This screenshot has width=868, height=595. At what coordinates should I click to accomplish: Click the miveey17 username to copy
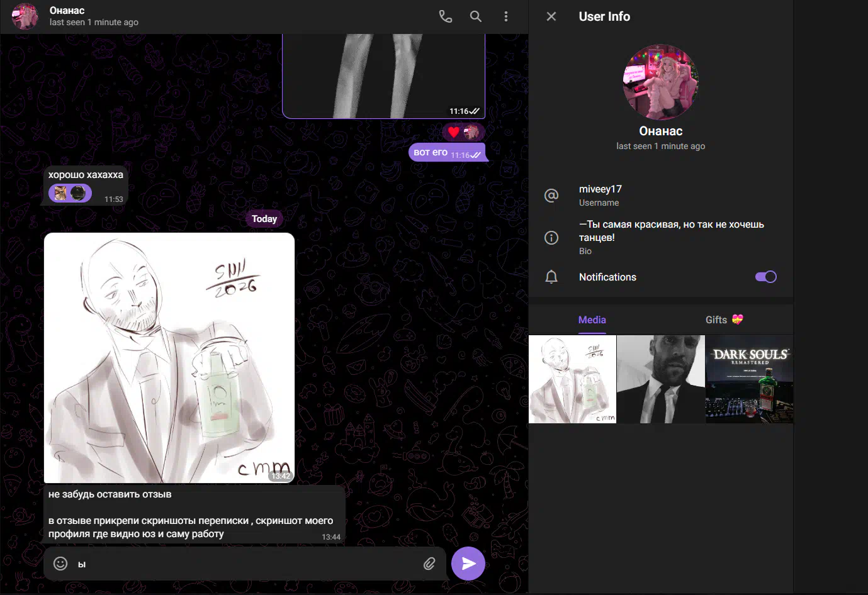coord(600,189)
